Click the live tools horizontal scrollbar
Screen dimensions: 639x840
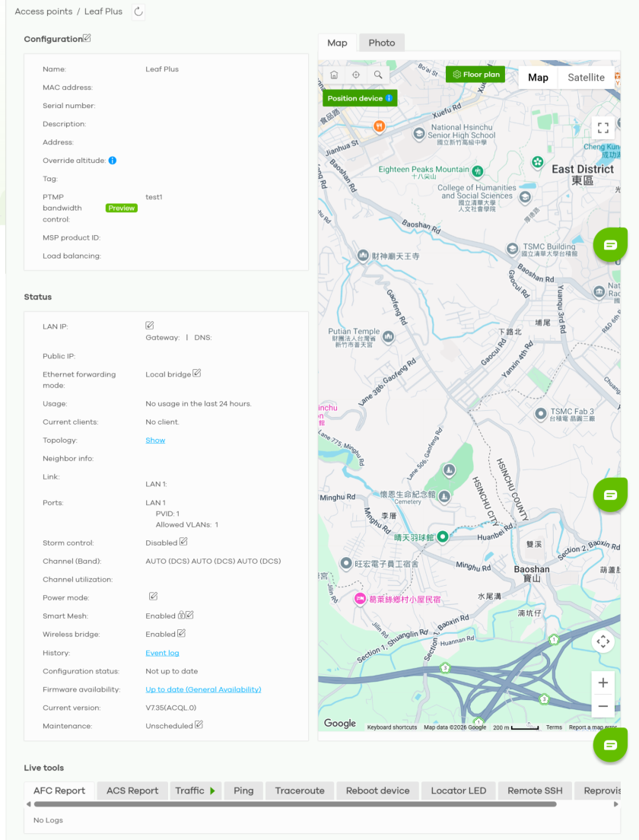click(295, 804)
